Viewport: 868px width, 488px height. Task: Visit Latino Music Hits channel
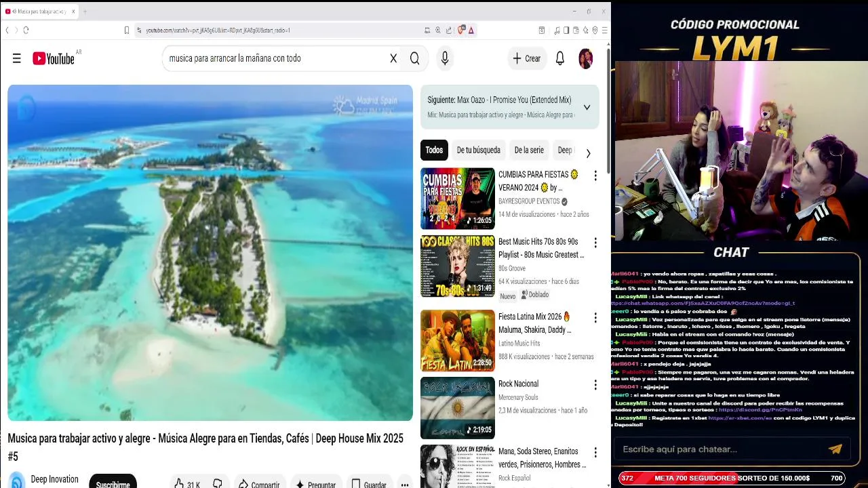(x=519, y=344)
